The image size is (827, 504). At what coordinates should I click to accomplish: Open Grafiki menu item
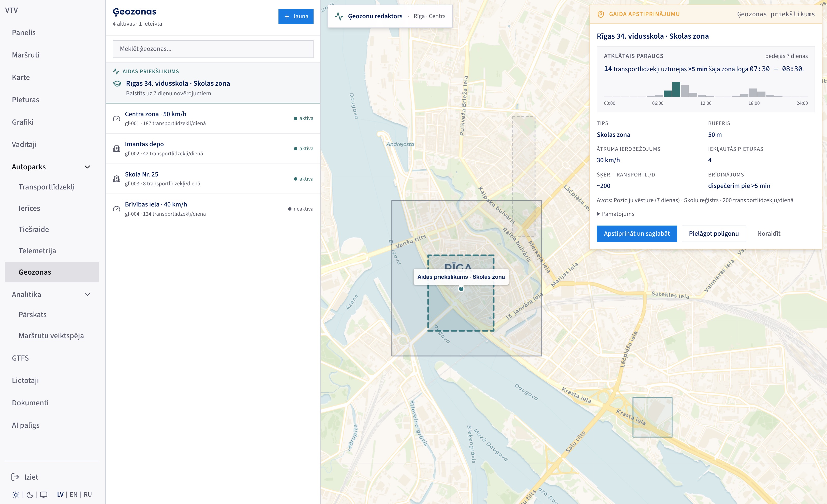pyautogui.click(x=52, y=122)
